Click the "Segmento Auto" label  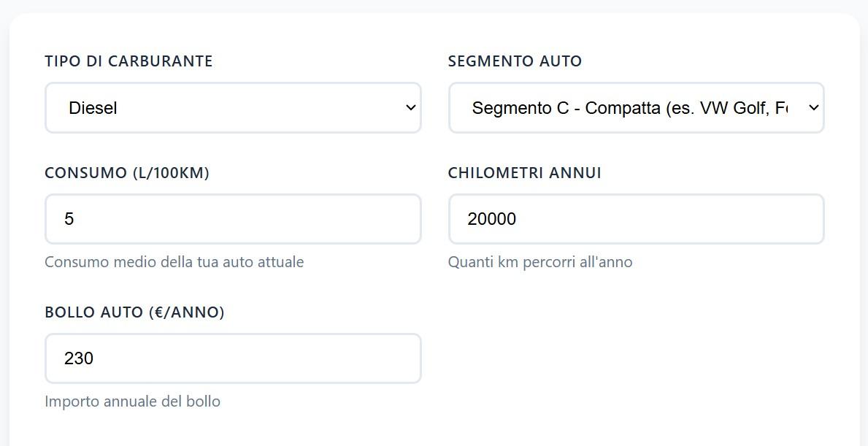pos(515,61)
